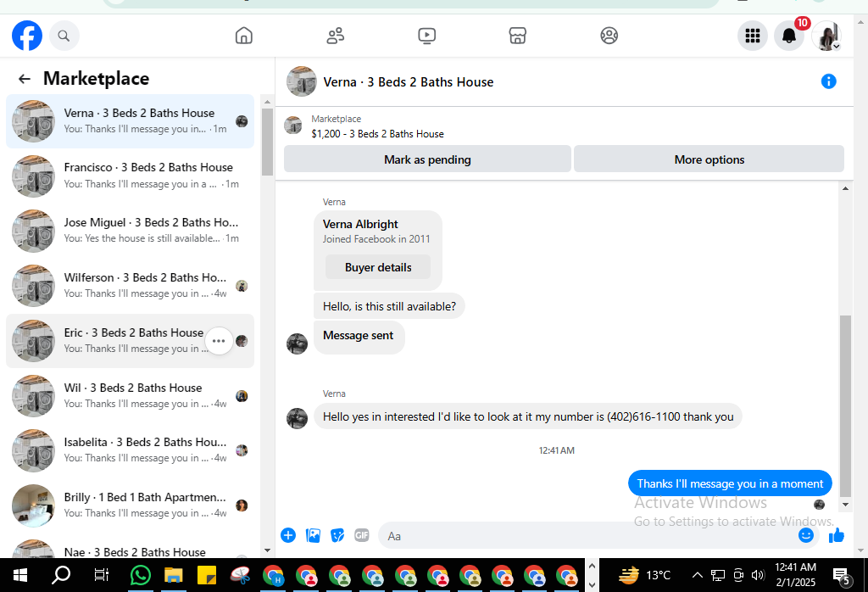Open Sticky Notes from the taskbar
Screen dimensions: 868x592
coord(207,575)
